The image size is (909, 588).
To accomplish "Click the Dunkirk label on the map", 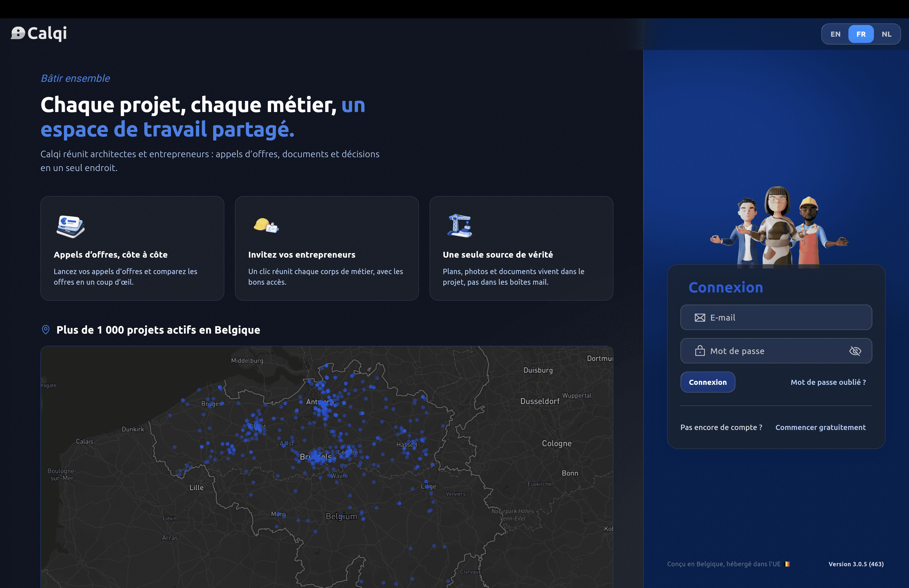I will [133, 429].
